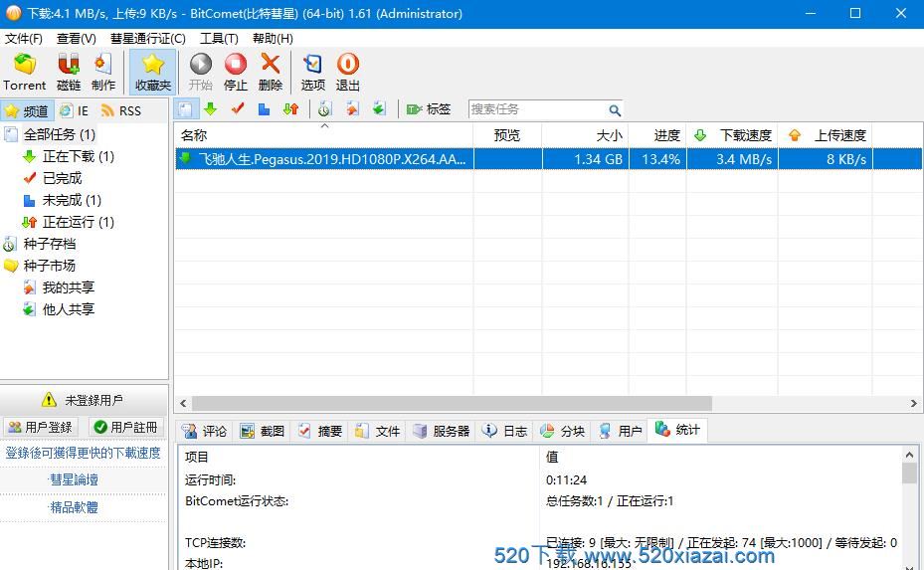Switch to RSS sidebar tab

(121, 110)
